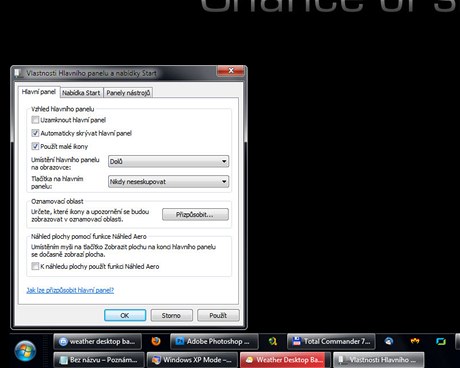This screenshot has height=368, width=460.
Task: Click the green Q taskbar icon
Action: 273,341
